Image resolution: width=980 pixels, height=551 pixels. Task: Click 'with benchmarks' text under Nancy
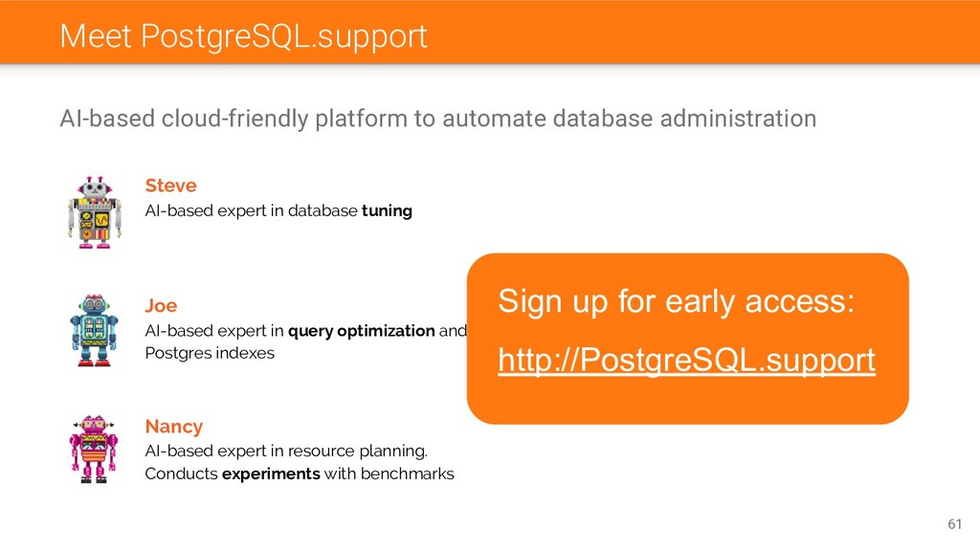pos(389,474)
